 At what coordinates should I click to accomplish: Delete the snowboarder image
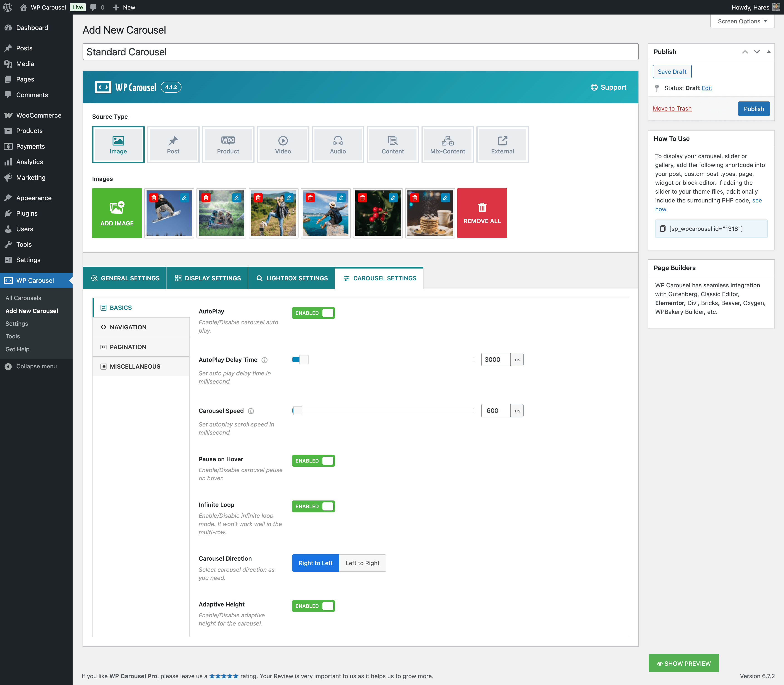(154, 198)
